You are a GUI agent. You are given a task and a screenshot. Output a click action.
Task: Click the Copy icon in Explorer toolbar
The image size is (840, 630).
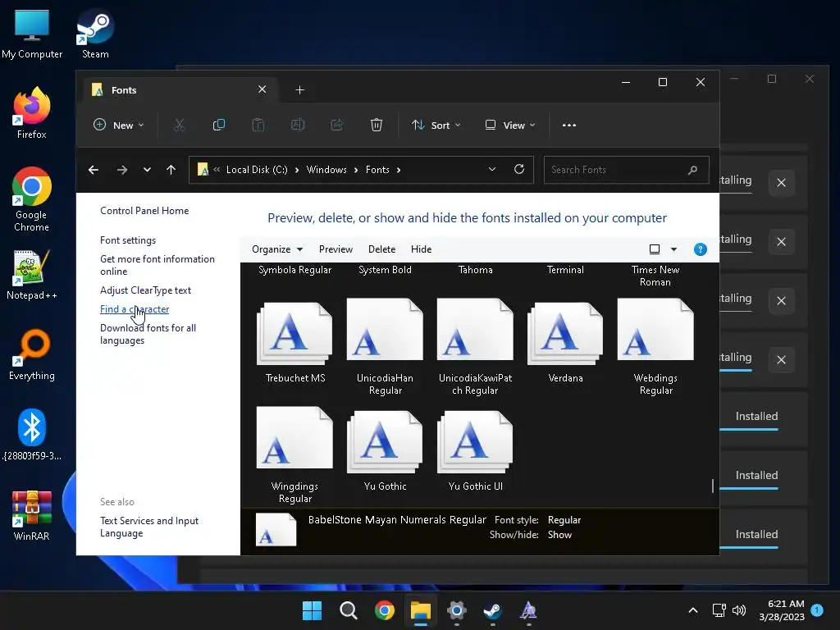[218, 125]
